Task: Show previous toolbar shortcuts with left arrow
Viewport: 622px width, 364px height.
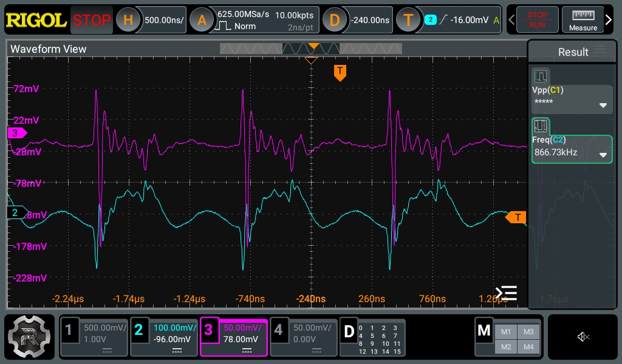Action: coord(511,19)
